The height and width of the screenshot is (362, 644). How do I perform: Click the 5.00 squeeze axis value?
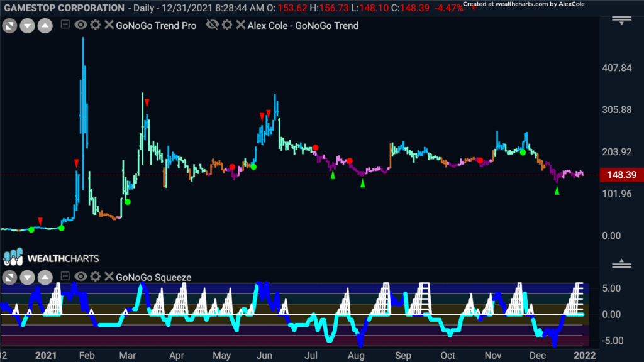point(611,288)
